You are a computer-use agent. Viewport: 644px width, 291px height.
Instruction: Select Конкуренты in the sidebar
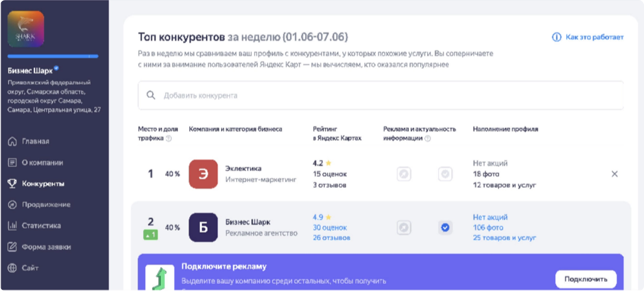tap(43, 184)
